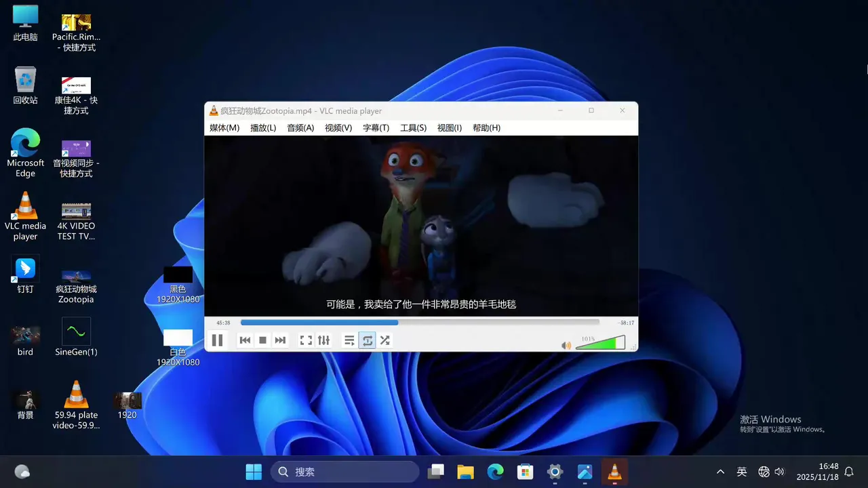Select 此电脑 desktop icon
Viewport: 868px width, 488px height.
25,24
